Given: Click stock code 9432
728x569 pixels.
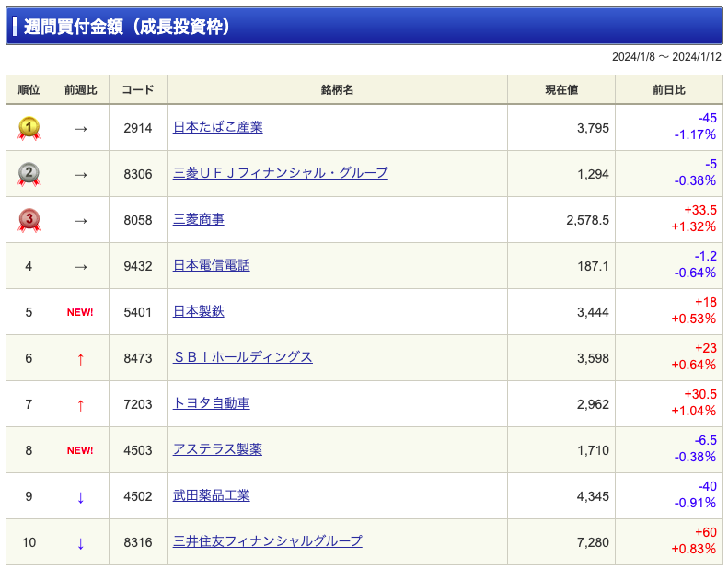Looking at the screenshot, I should click(x=138, y=266).
